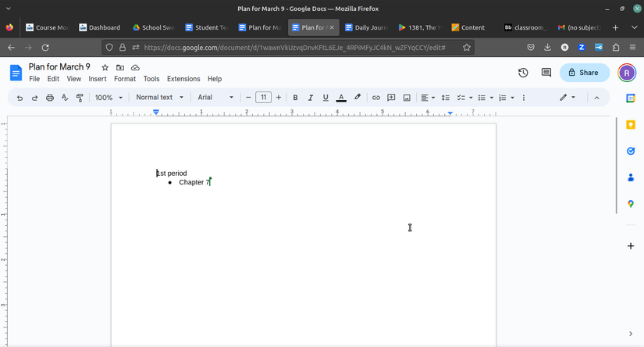Toggle italic formatting
The height and width of the screenshot is (347, 644).
(310, 98)
